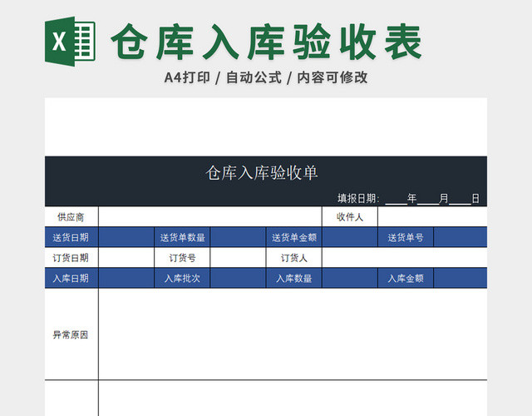Select the 送货单数量 cell
Viewport: 532px width, 416px height.
coord(182,237)
